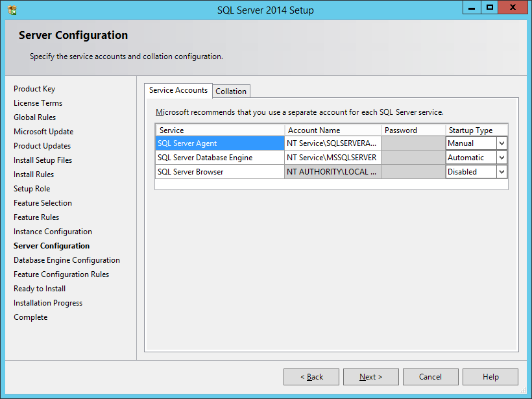Open Help for Server Configuration
Viewport: 532px width, 399px height.
point(490,377)
